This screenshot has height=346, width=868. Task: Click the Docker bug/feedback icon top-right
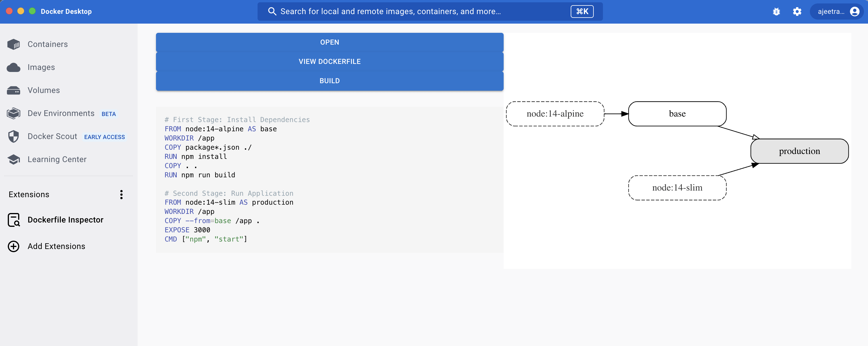click(776, 11)
